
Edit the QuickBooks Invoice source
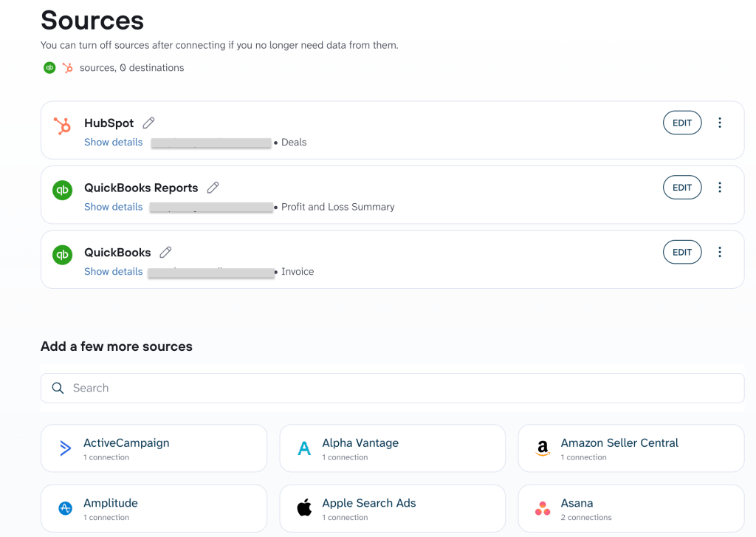[682, 252]
